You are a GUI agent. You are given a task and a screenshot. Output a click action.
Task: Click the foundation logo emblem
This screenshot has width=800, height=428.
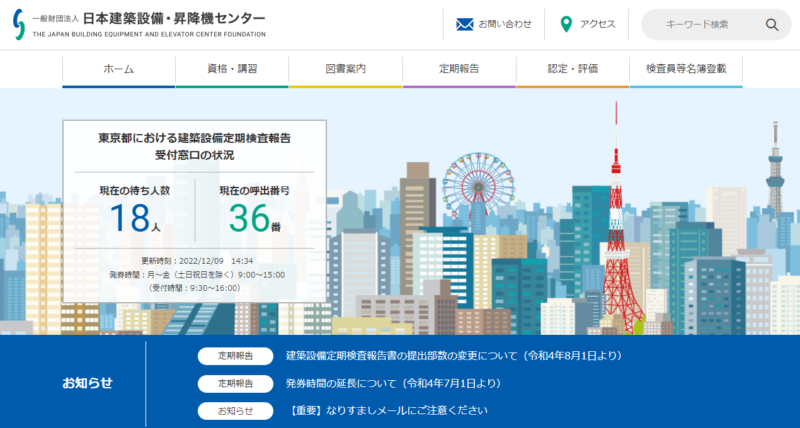[x=19, y=24]
